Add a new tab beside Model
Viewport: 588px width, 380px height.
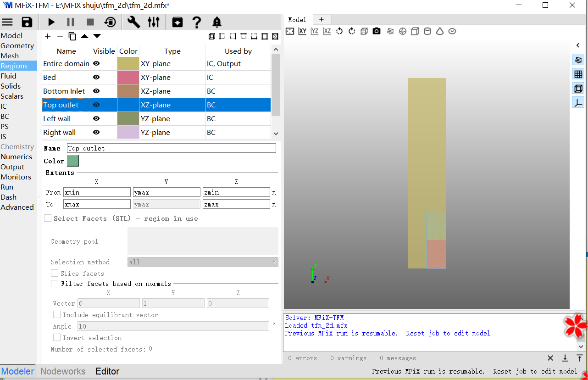[322, 19]
